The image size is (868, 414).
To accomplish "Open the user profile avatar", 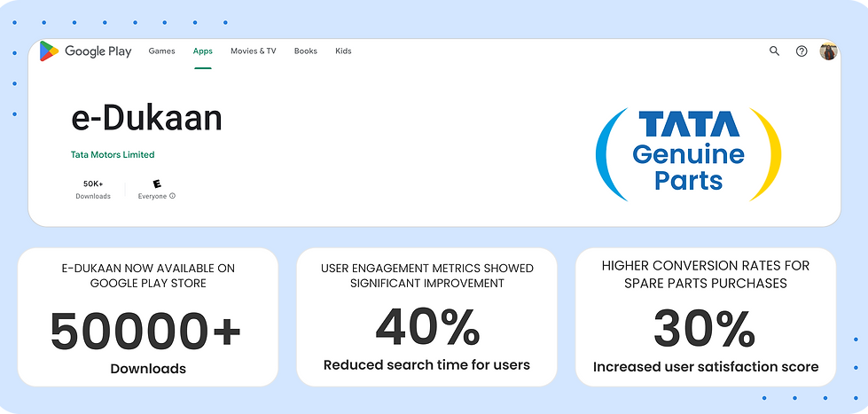I will coord(828,51).
